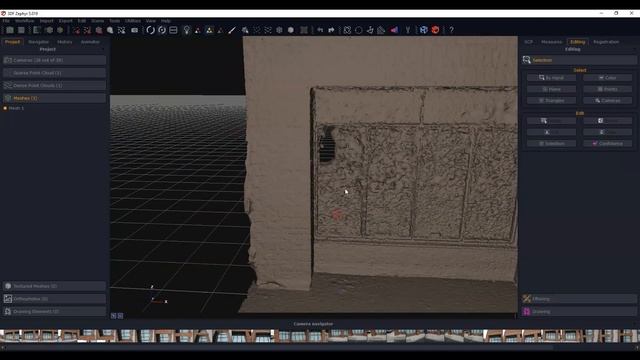The height and width of the screenshot is (360, 640).
Task: Expand the Sparse Point Cloud section
Action: coord(54,73)
